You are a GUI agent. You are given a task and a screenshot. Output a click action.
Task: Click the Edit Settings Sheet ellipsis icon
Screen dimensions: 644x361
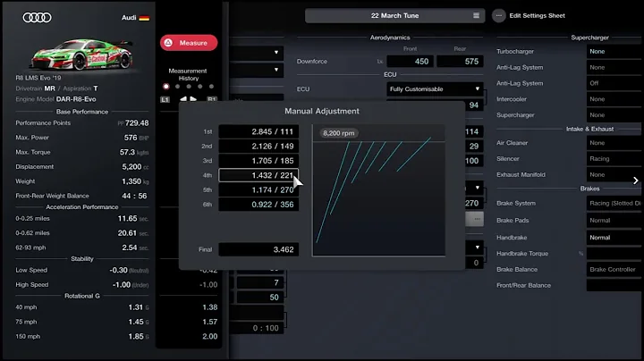[498, 15]
